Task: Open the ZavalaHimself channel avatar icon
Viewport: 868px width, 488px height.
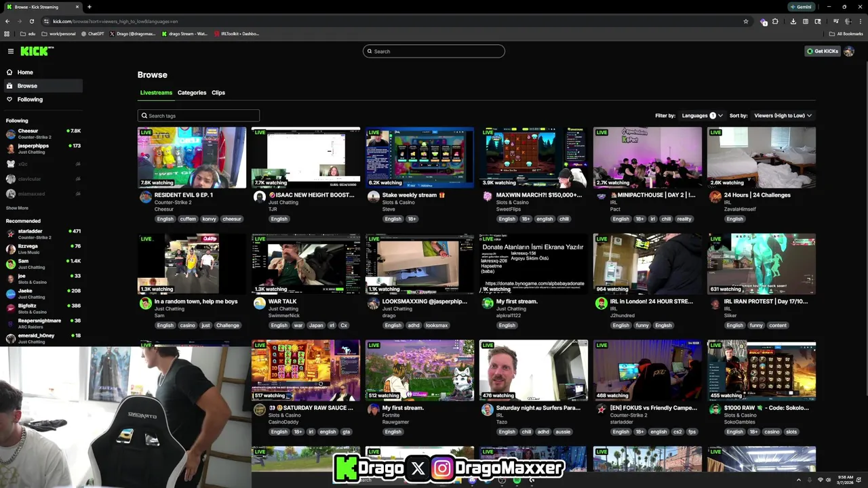Action: (715, 197)
